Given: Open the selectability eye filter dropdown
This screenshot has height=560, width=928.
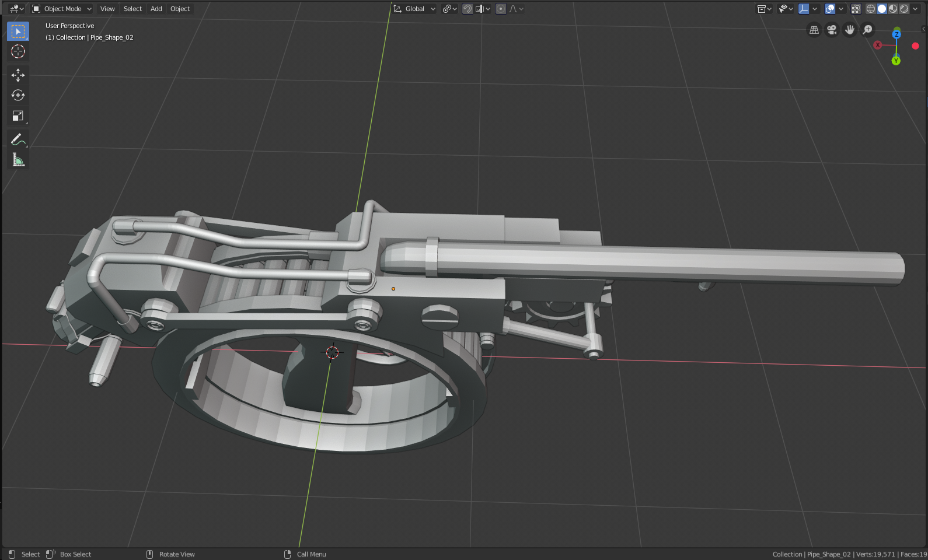Looking at the screenshot, I should (x=786, y=9).
